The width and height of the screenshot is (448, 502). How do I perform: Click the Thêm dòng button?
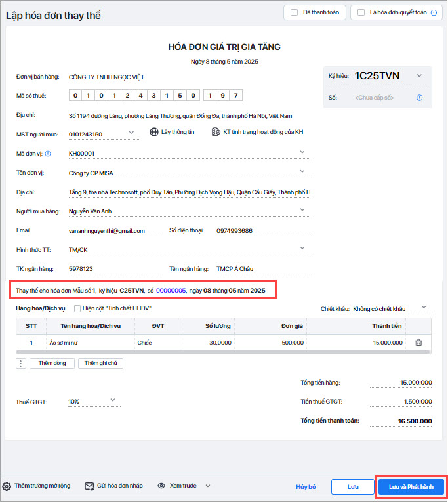(52, 364)
